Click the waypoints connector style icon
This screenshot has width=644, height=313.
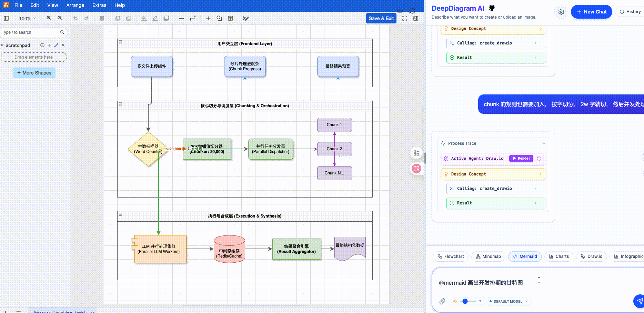[193, 18]
